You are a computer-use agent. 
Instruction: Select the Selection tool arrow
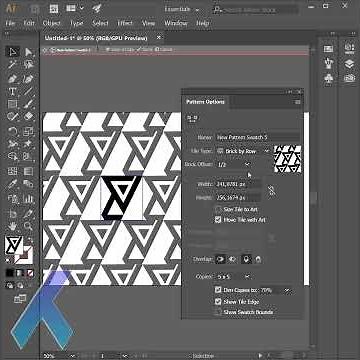pos(13,52)
